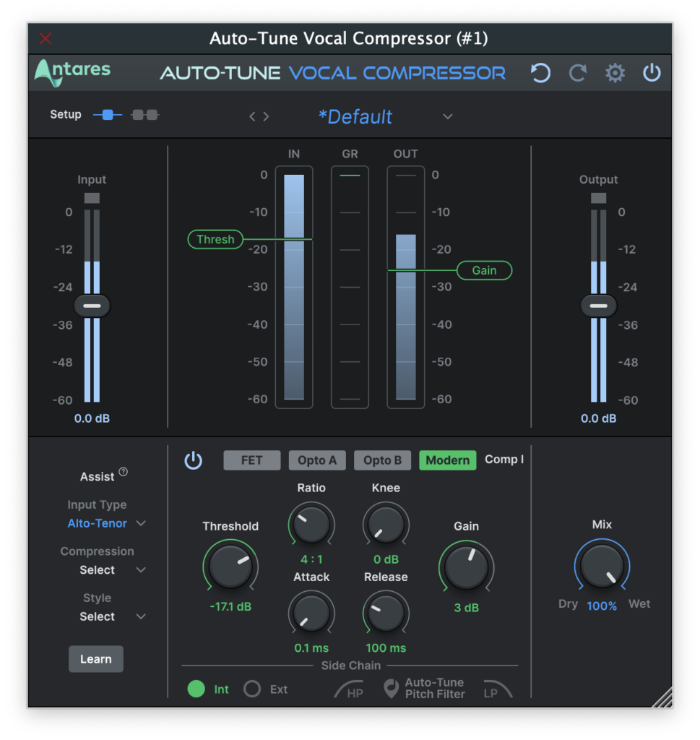Click the Release knob

(x=386, y=613)
